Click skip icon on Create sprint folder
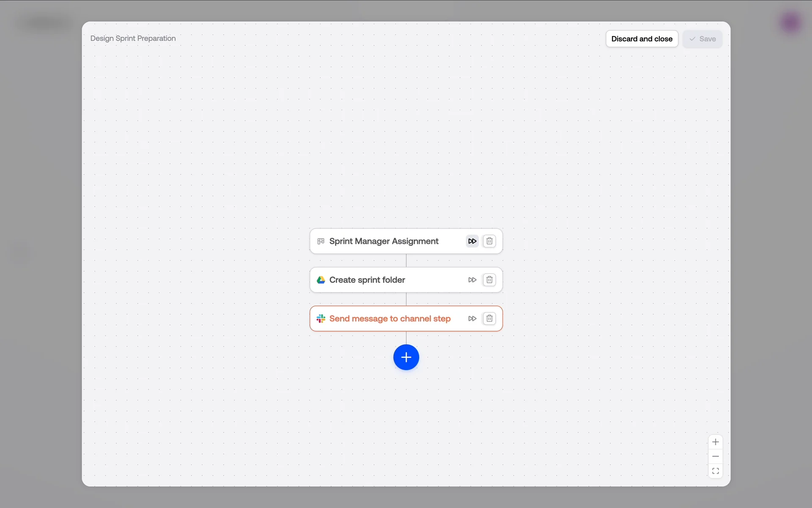This screenshot has width=812, height=508. point(472,280)
